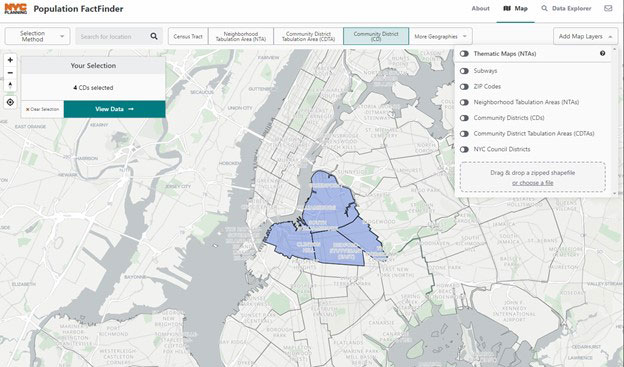This screenshot has height=367, width=624.
Task: Select Community District (CD) geography
Action: (x=376, y=36)
